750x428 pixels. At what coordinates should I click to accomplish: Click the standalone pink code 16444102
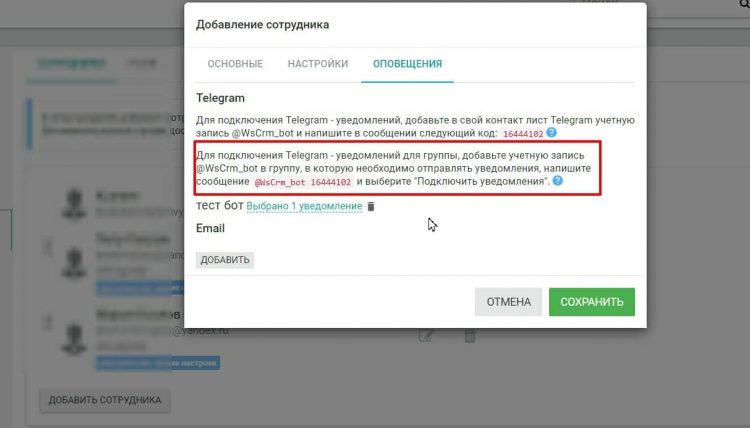coord(523,134)
